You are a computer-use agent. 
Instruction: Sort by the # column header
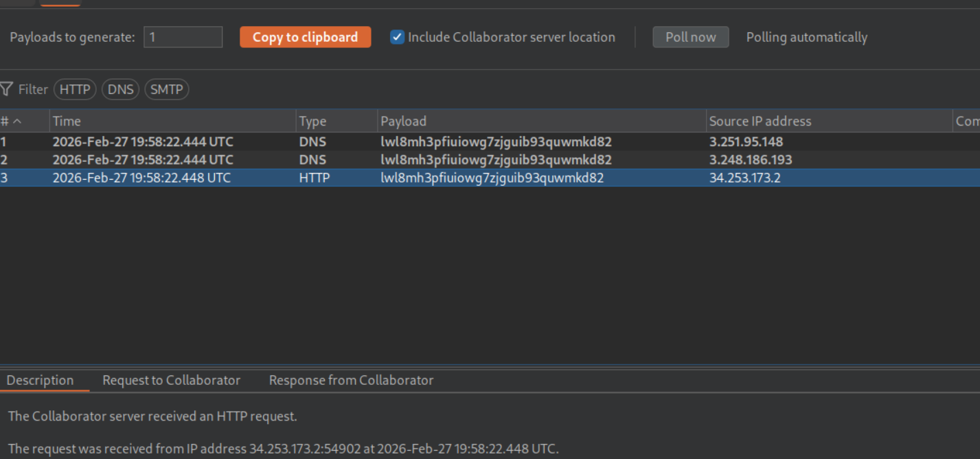pos(5,121)
